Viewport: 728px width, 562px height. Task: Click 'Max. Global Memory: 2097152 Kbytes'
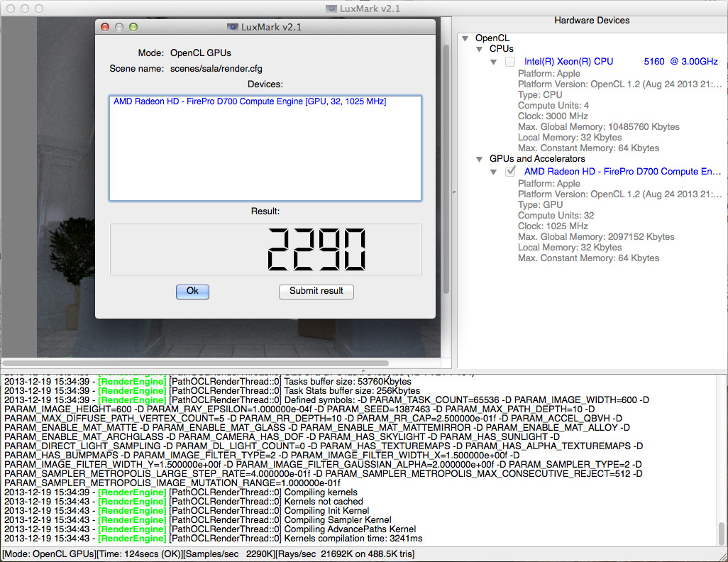coord(596,237)
